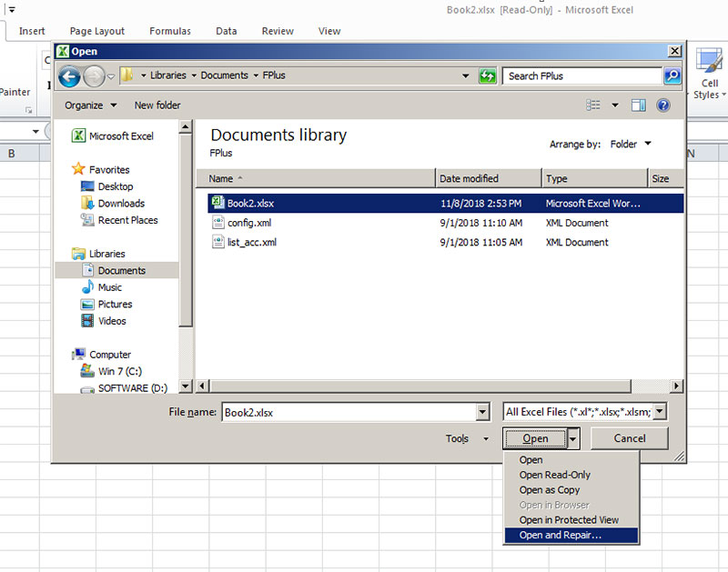Select Documents library in navigation pane
The height and width of the screenshot is (572, 728).
pos(116,270)
